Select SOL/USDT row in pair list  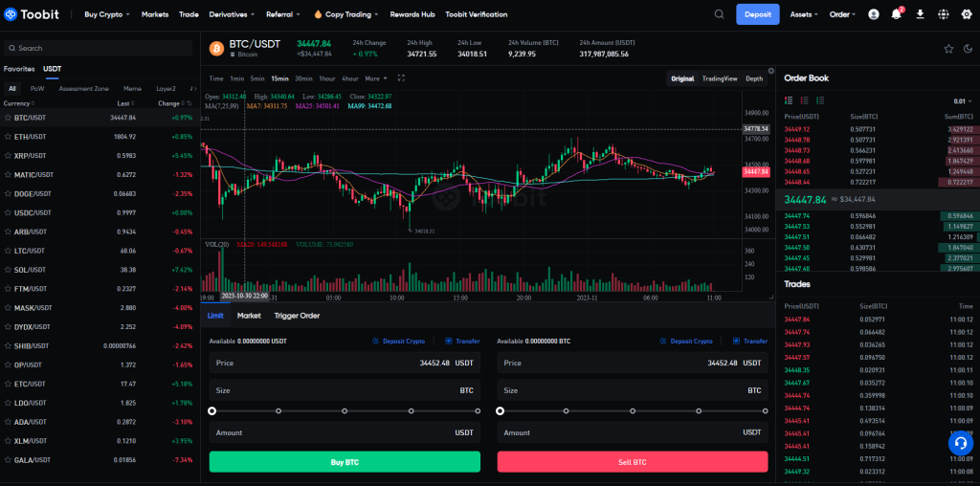(100, 270)
